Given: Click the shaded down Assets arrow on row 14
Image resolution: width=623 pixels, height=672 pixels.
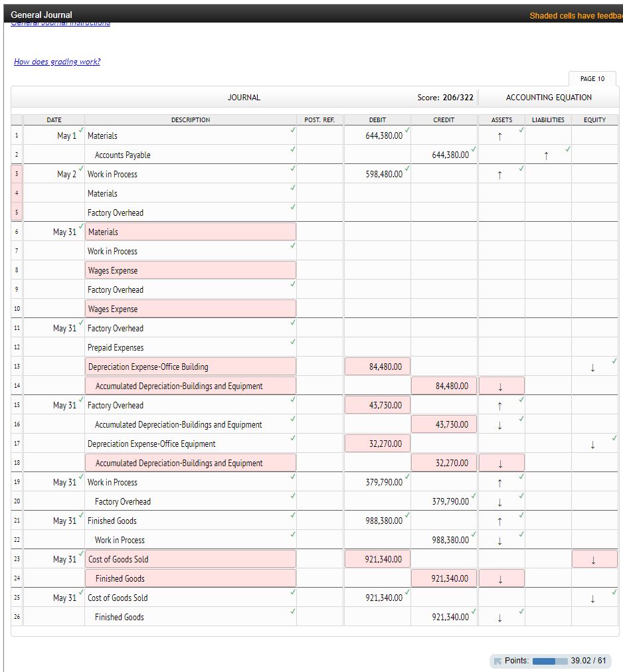Looking at the screenshot, I should point(501,386).
